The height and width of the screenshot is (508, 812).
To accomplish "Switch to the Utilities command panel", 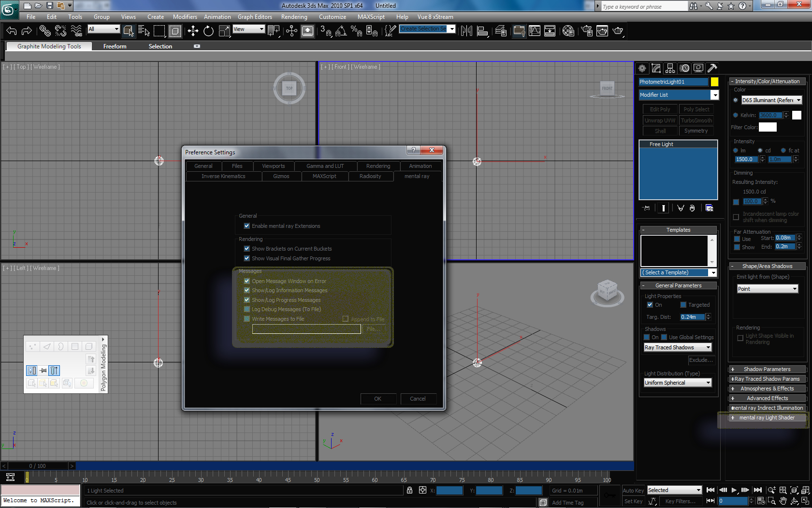I will 712,68.
